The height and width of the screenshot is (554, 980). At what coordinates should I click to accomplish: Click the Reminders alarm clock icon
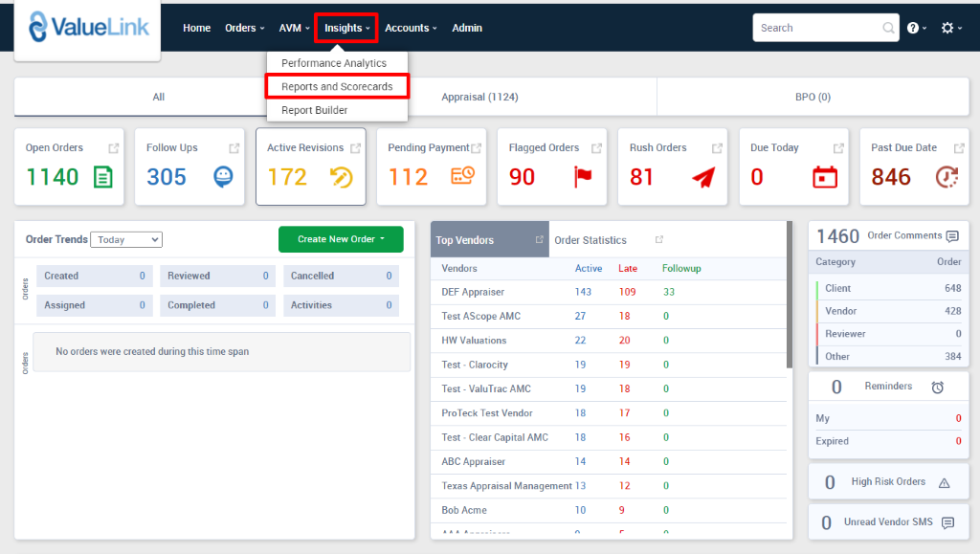938,388
